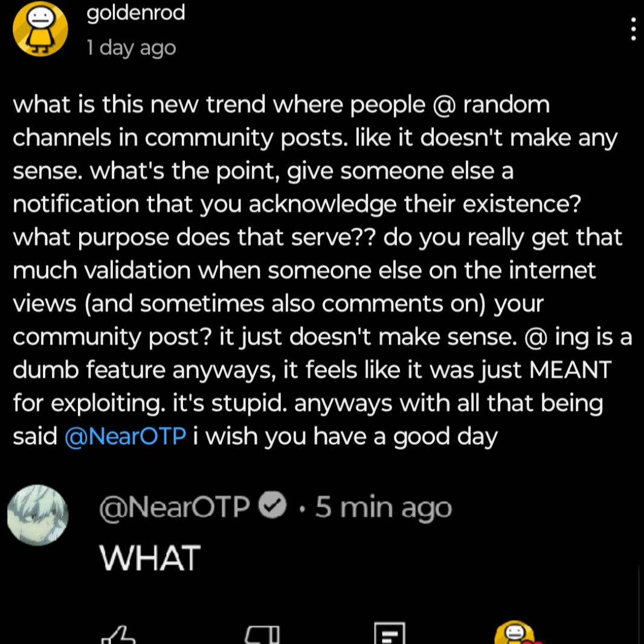Click the creator heart avatar icon
The height and width of the screenshot is (644, 644).
[515, 634]
